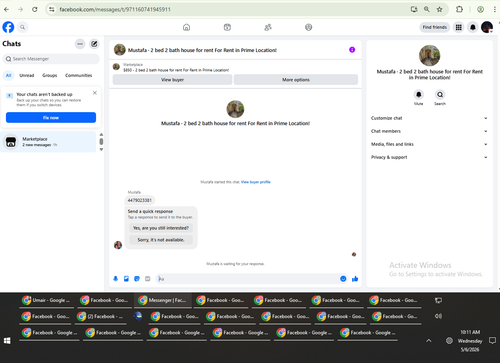Bookmark this page with the star icon
Image resolution: width=500 pixels, height=363 pixels.
[440, 9]
